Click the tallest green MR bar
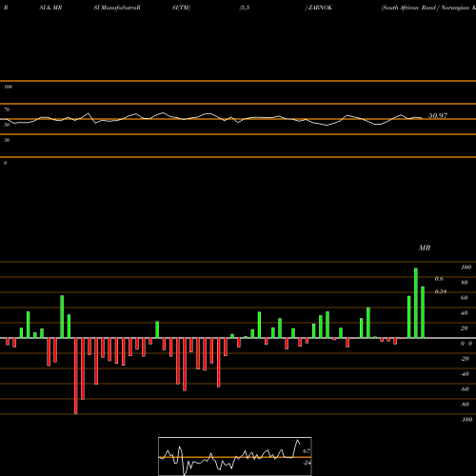Image resolution: width=476 pixels, height=476 pixels. (x=416, y=303)
